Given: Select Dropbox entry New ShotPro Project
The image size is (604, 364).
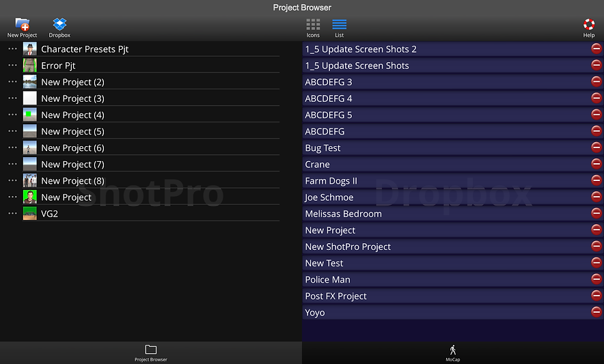Looking at the screenshot, I should pos(452,247).
